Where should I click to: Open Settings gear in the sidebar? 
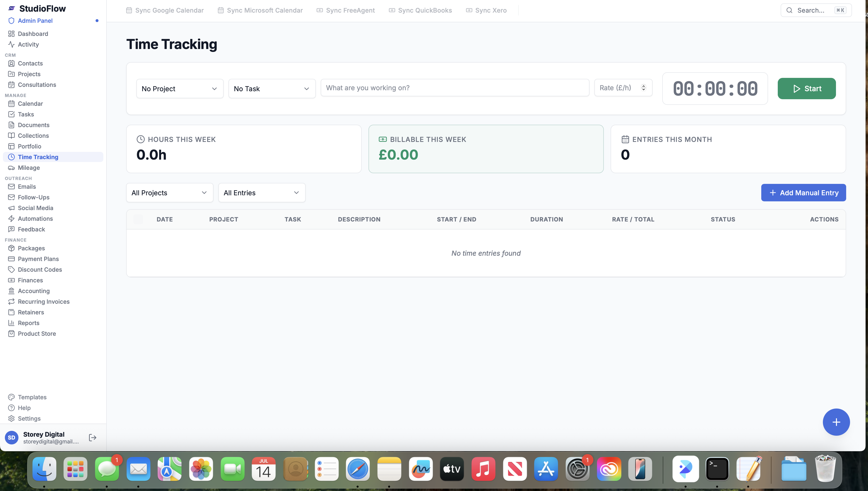point(11,418)
